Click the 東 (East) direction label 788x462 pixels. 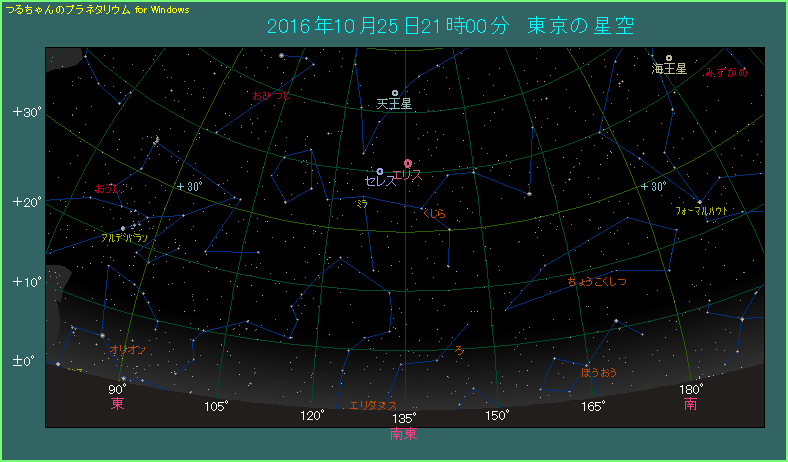click(117, 404)
